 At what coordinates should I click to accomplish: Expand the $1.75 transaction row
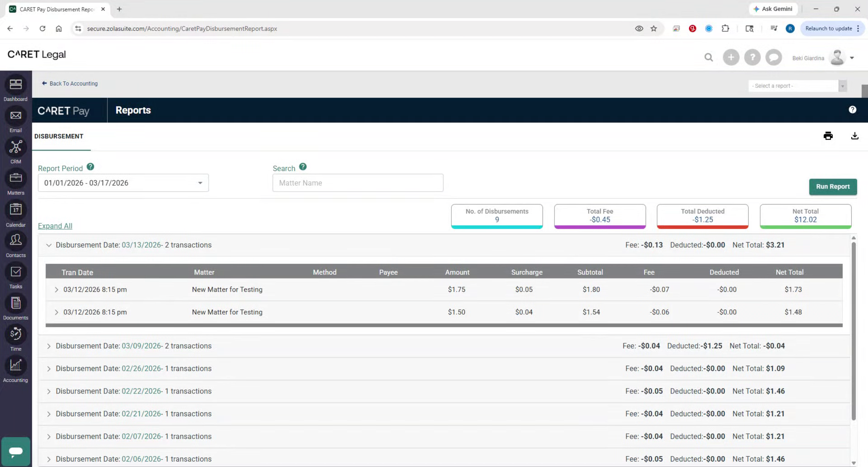tap(56, 290)
